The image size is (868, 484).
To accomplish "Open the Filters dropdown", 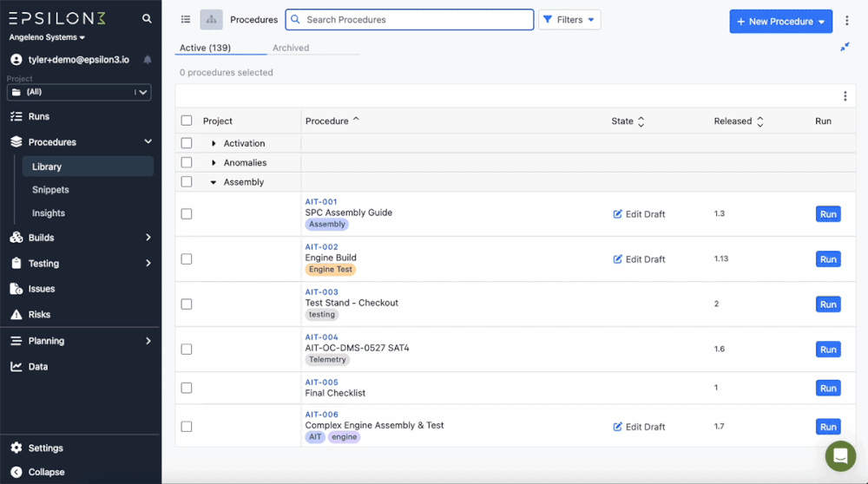I will point(569,20).
